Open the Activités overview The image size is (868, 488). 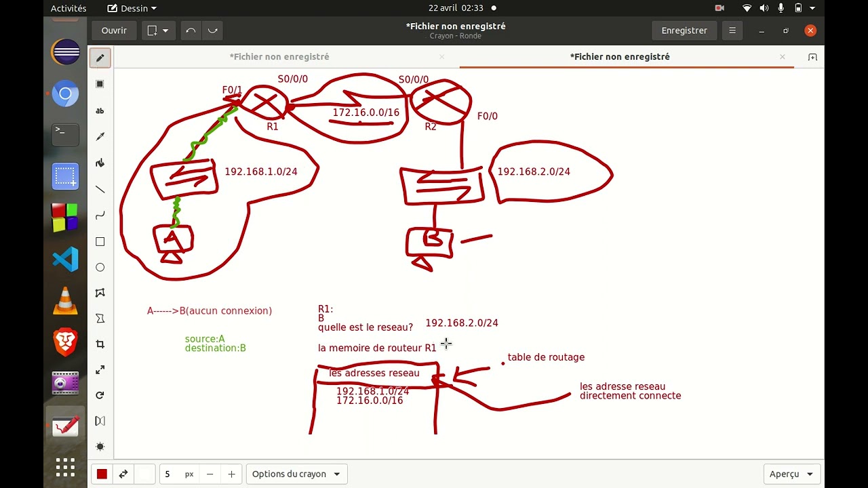[68, 8]
